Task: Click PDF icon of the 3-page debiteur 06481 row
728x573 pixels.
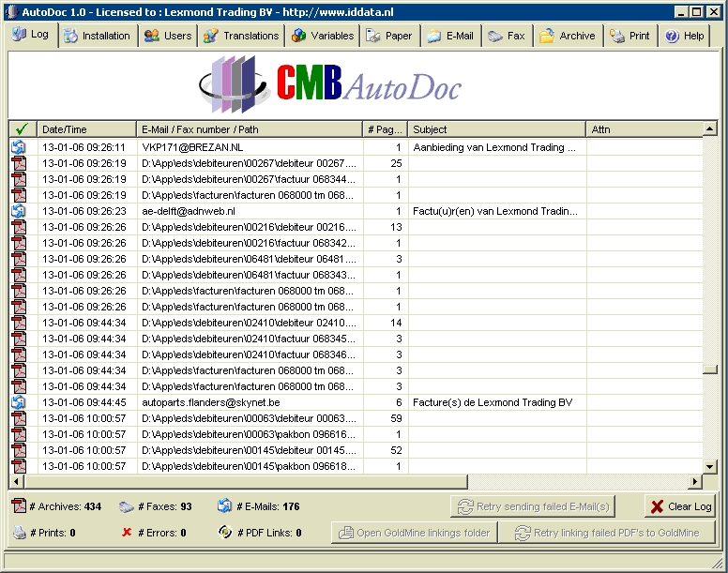Action: [x=19, y=259]
